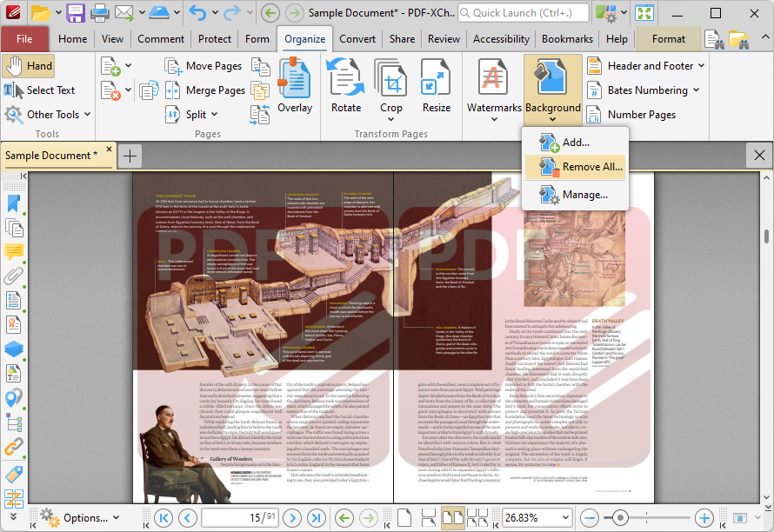This screenshot has height=532, width=774.
Task: Expand the Insert Pages dropdown arrow
Action: click(129, 65)
